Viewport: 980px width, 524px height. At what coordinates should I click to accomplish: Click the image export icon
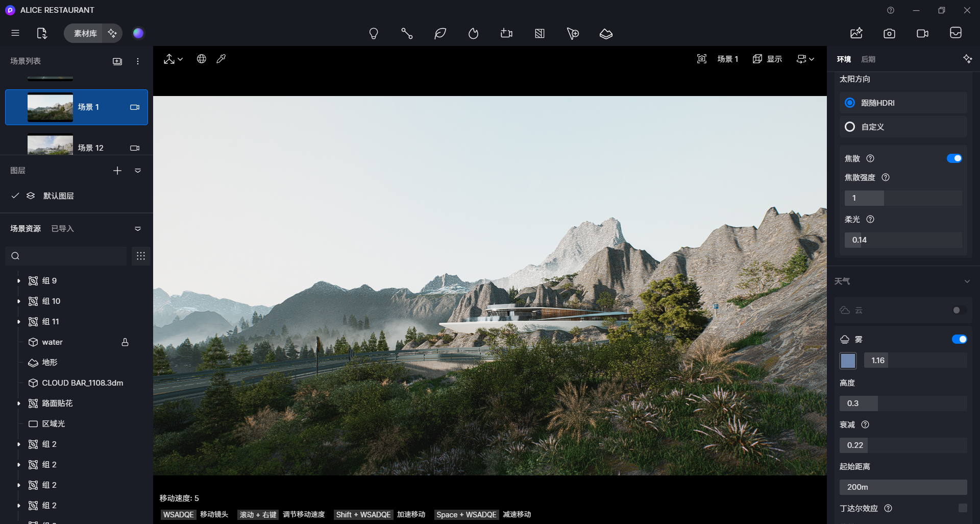[856, 33]
